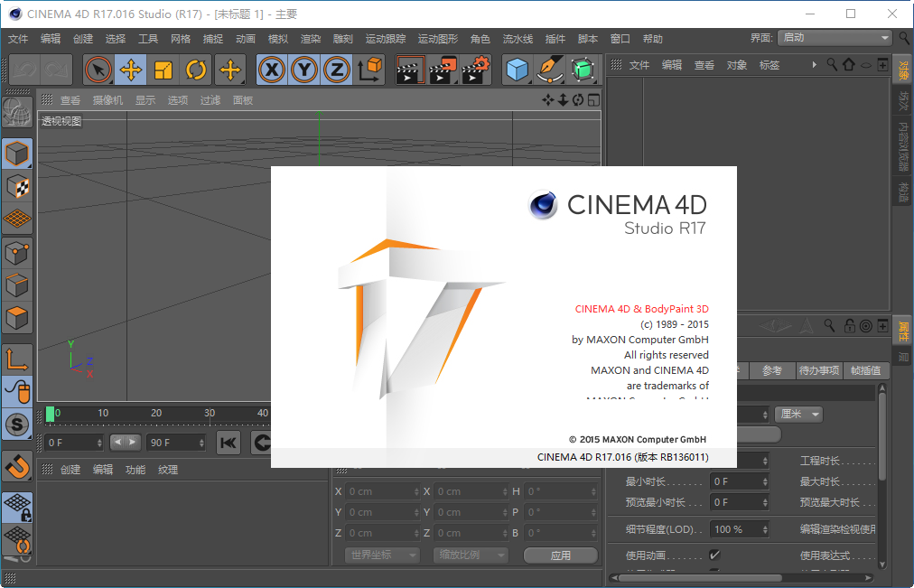Open the Edit Render Settings icon
914x588 pixels.
click(x=475, y=70)
